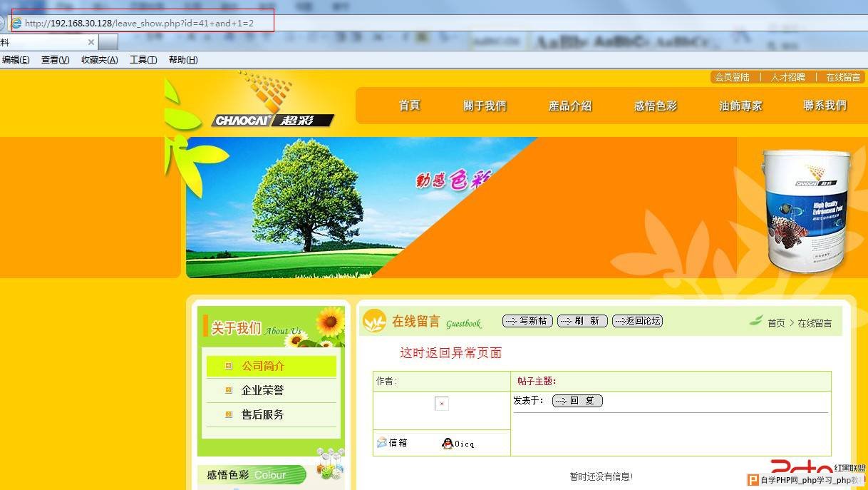This screenshot has width=868, height=490.
Task: Click the 暂时还没有信息! message
Action: [x=601, y=476]
